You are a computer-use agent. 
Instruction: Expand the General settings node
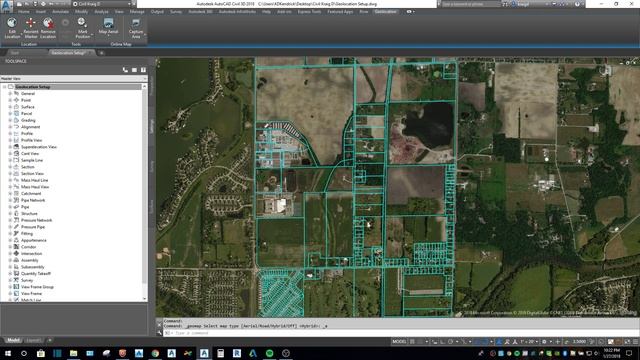tap(10, 93)
